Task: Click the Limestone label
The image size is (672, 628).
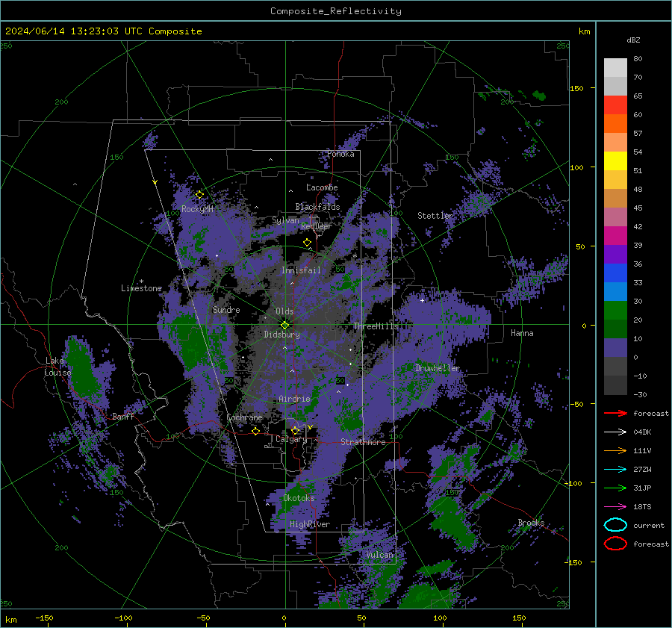Action: (x=141, y=288)
